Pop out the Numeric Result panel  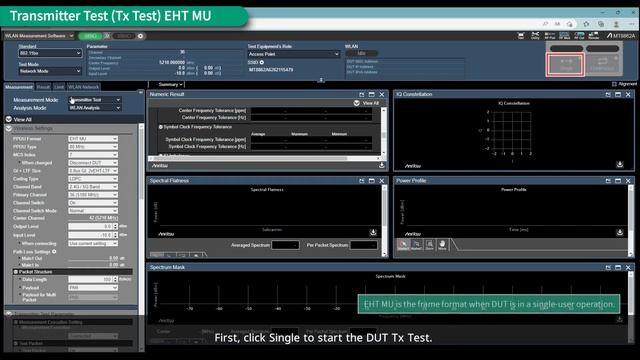point(362,94)
